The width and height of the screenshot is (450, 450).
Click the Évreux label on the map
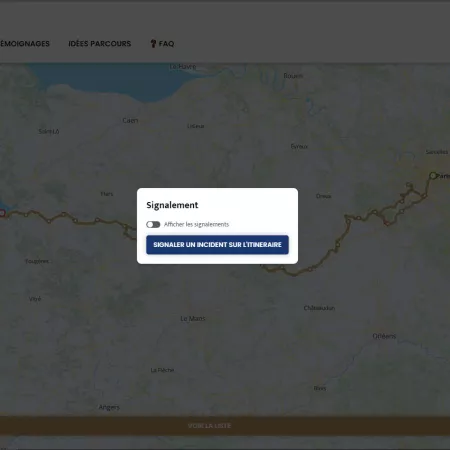click(x=299, y=146)
